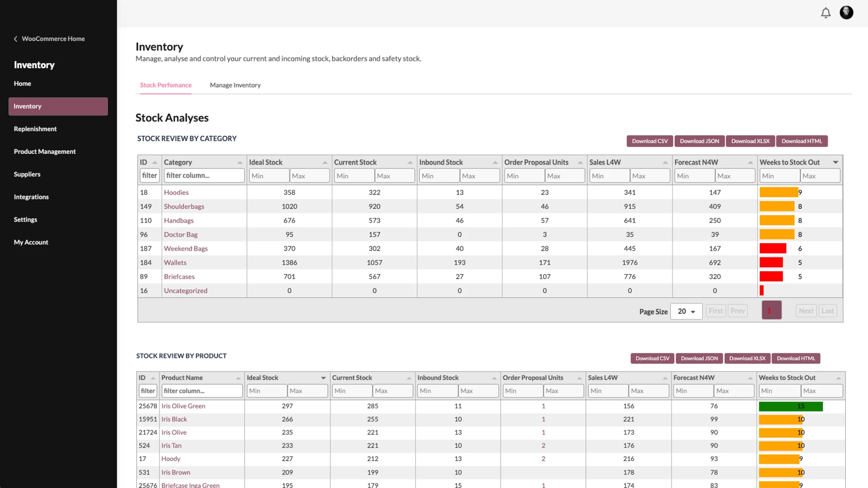Download product review as CSV
The image size is (868, 488).
652,358
